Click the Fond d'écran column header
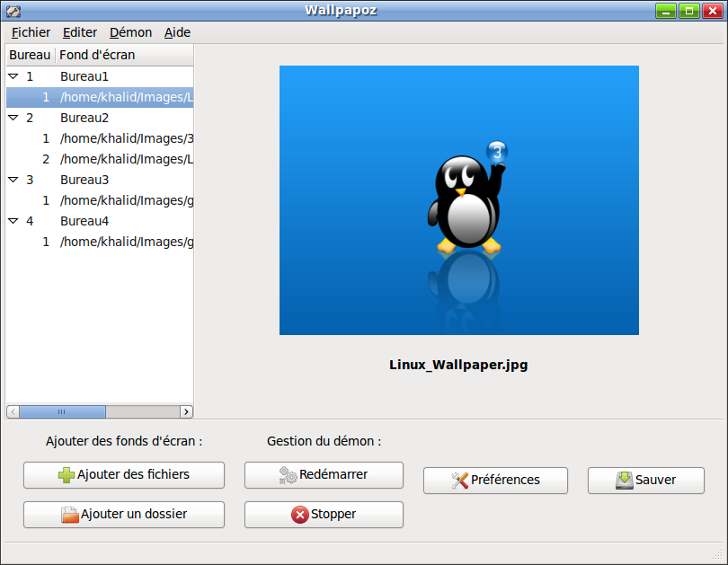The height and width of the screenshot is (565, 728). point(124,55)
